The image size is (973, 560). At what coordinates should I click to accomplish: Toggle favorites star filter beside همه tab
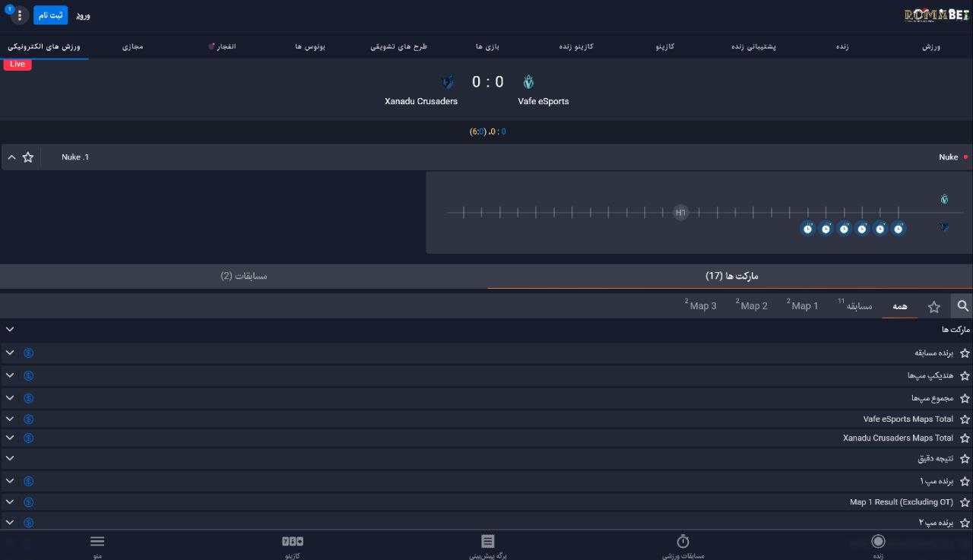tap(933, 307)
